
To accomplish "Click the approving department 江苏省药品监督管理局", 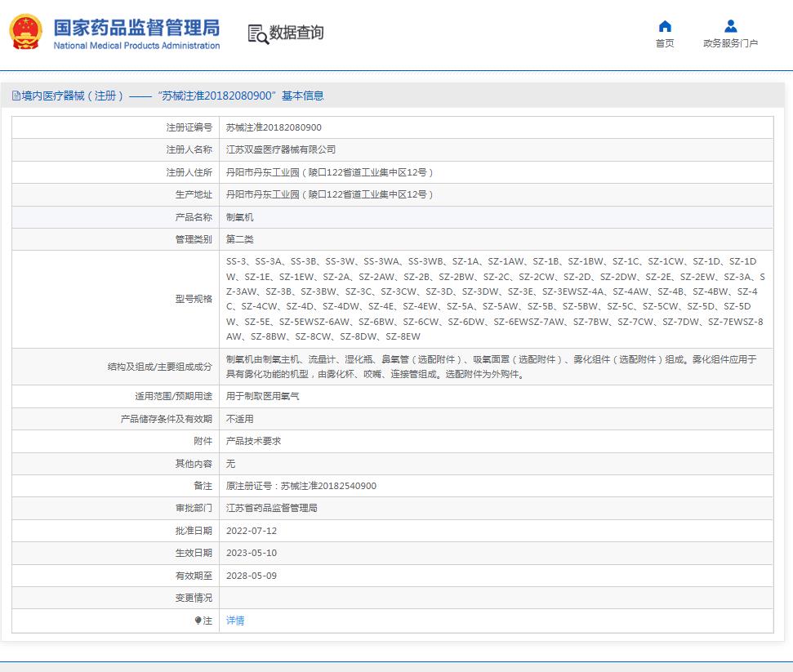I will click(x=272, y=508).
